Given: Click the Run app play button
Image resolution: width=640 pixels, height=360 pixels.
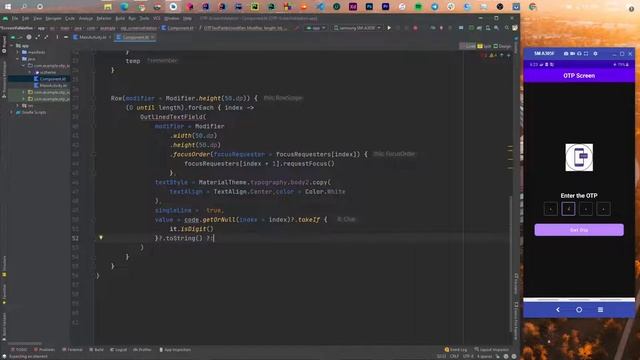Looking at the screenshot, I should pos(389,28).
